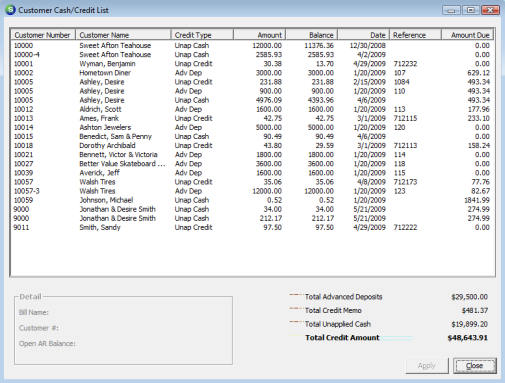Click the Customer # label in Detail
Image resolution: width=505 pixels, height=383 pixels.
(39, 328)
